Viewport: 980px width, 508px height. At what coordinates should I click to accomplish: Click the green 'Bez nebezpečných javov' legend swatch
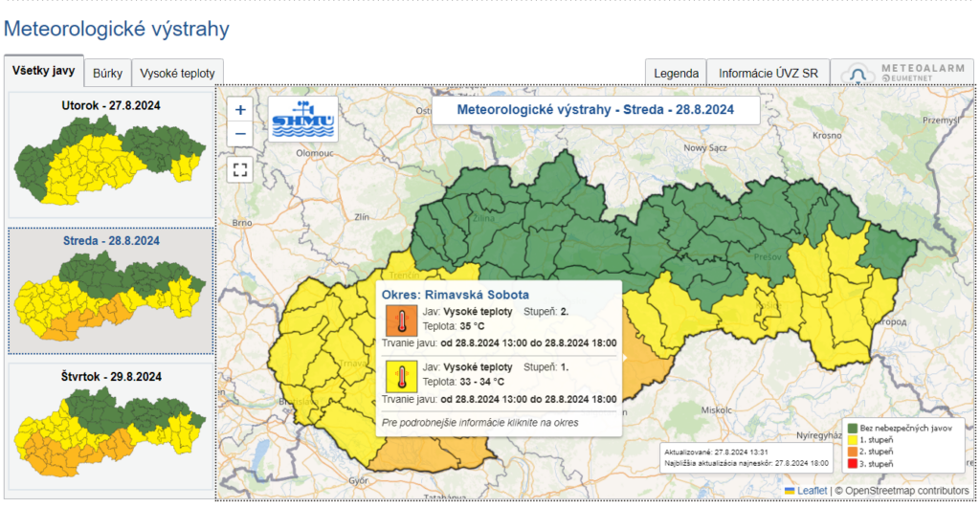850,429
